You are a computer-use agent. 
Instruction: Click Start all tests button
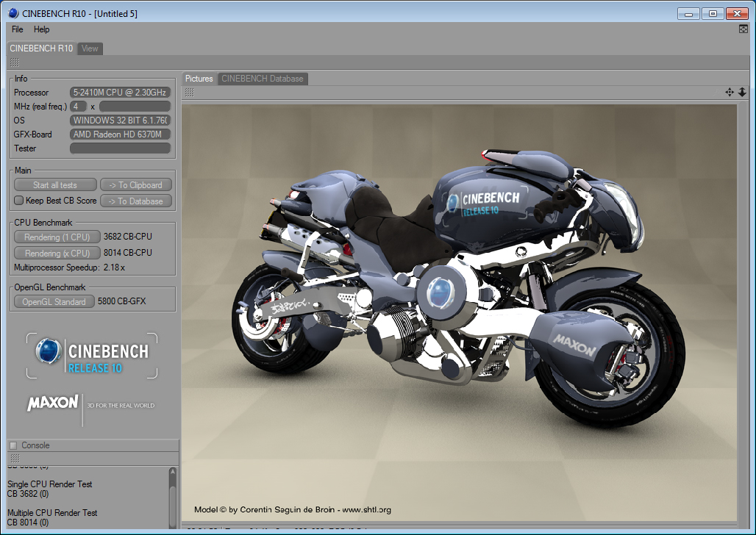[55, 185]
